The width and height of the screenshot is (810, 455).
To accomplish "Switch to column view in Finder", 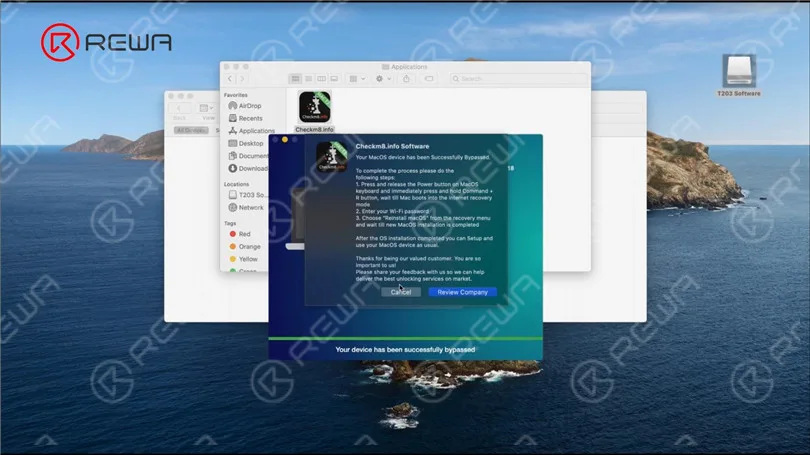I will (321, 79).
